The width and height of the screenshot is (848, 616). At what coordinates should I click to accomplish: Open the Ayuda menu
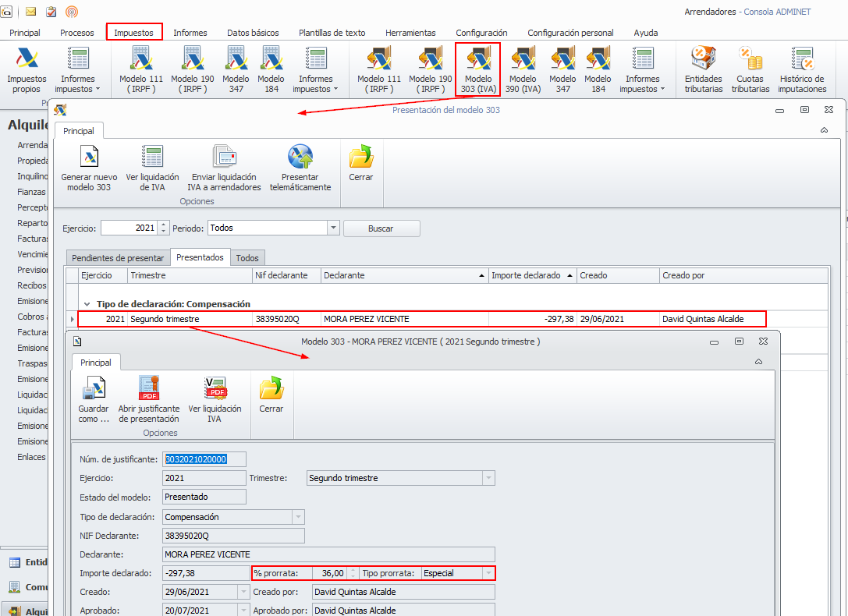coord(646,33)
